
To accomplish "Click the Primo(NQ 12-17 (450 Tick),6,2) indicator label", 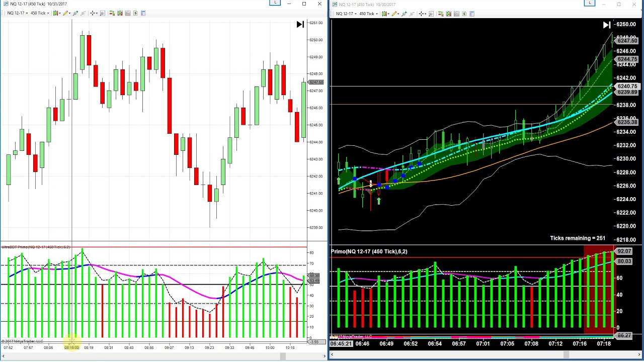I will point(369,251).
